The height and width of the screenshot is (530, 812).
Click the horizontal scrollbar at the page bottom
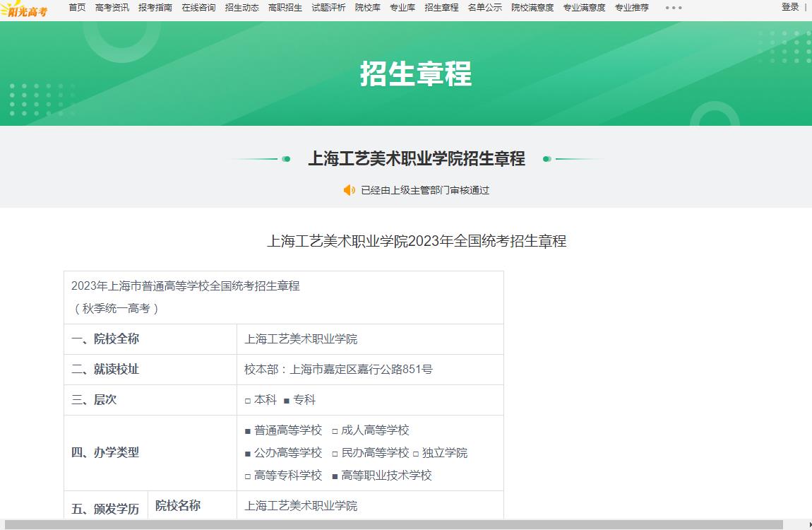point(393,525)
